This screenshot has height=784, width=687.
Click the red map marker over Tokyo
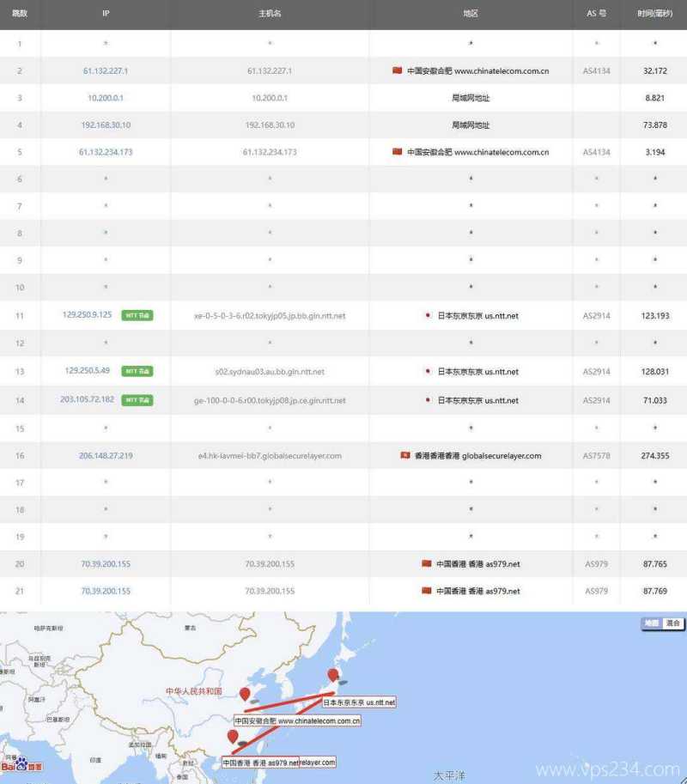[x=332, y=675]
